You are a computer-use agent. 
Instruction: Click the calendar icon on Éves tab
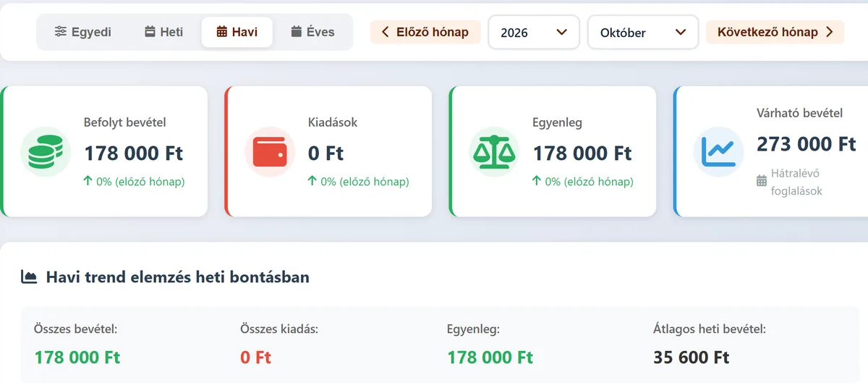(x=296, y=32)
